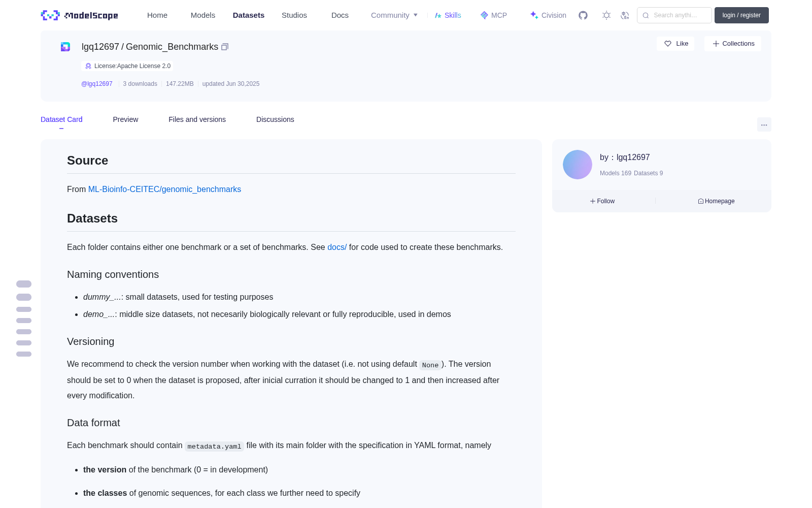Open the Civision page
812x508 pixels.
click(x=548, y=15)
